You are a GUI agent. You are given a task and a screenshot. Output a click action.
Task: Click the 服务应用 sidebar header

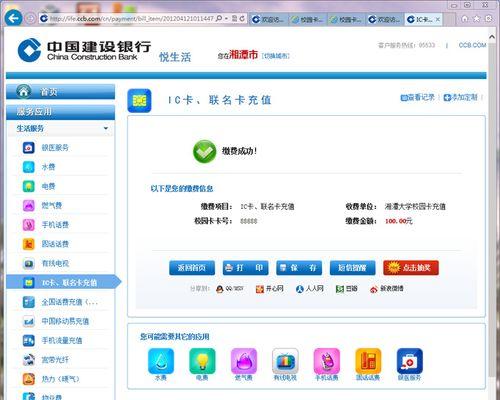60,112
